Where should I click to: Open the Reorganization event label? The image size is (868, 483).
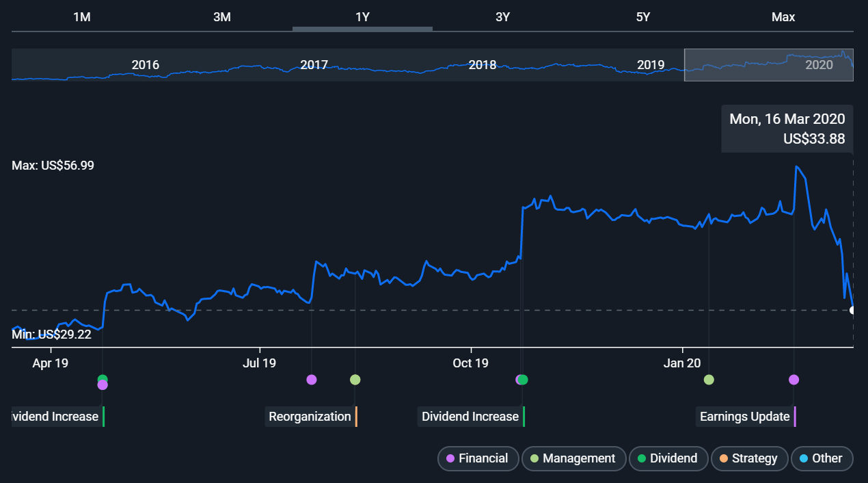(x=311, y=417)
